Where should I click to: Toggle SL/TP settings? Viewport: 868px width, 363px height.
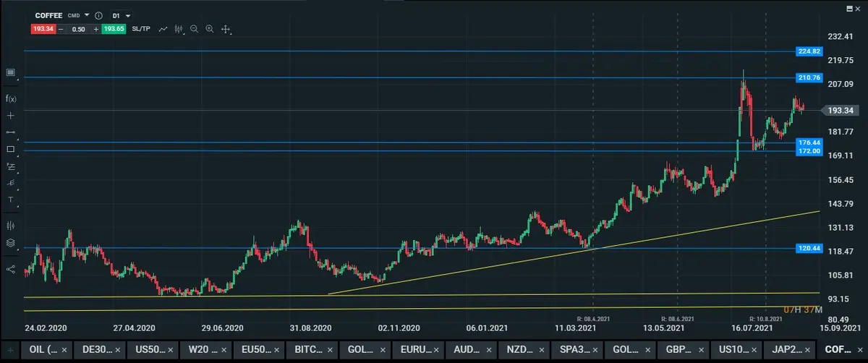click(x=140, y=29)
